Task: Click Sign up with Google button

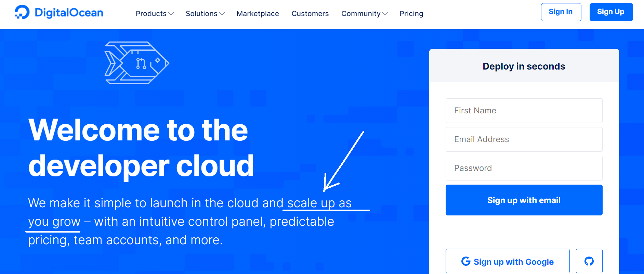Action: 508,261
